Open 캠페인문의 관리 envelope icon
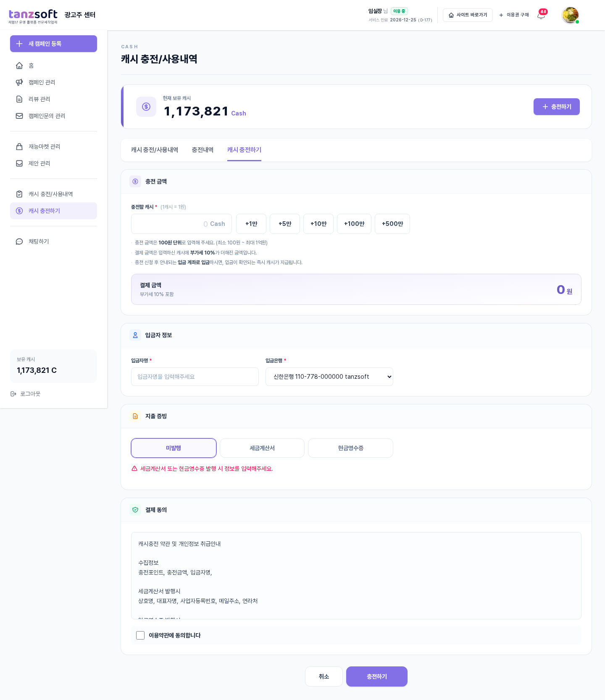This screenshot has width=605, height=700. click(19, 116)
